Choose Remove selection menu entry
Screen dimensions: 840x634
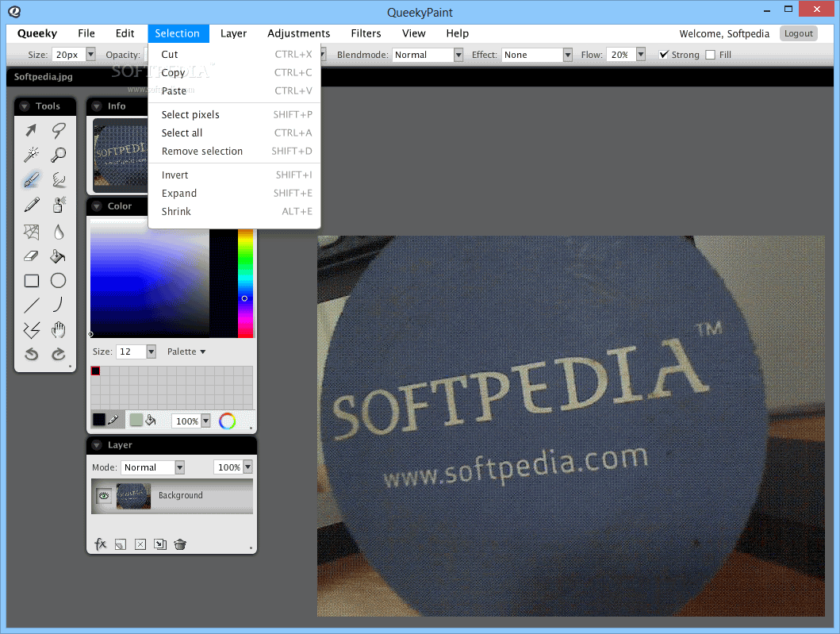coord(234,151)
